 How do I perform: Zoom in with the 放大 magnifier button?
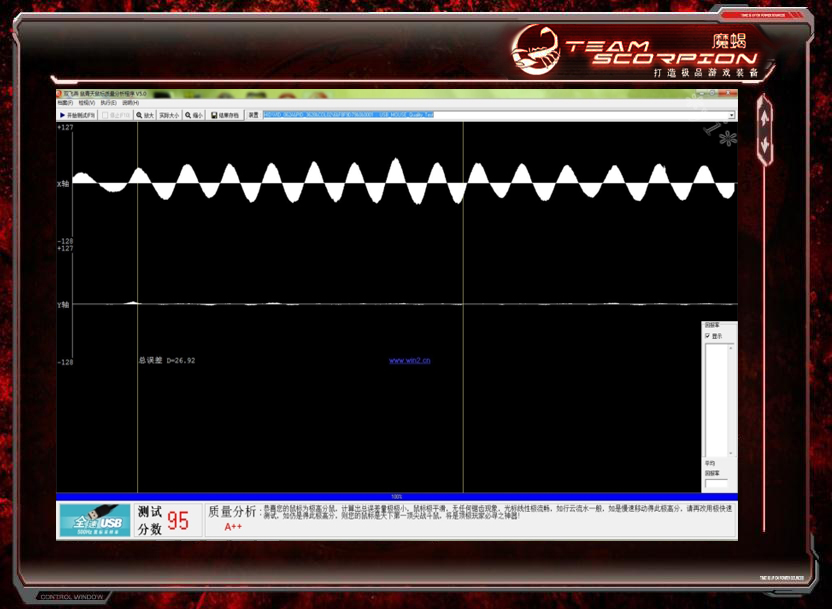(x=145, y=115)
